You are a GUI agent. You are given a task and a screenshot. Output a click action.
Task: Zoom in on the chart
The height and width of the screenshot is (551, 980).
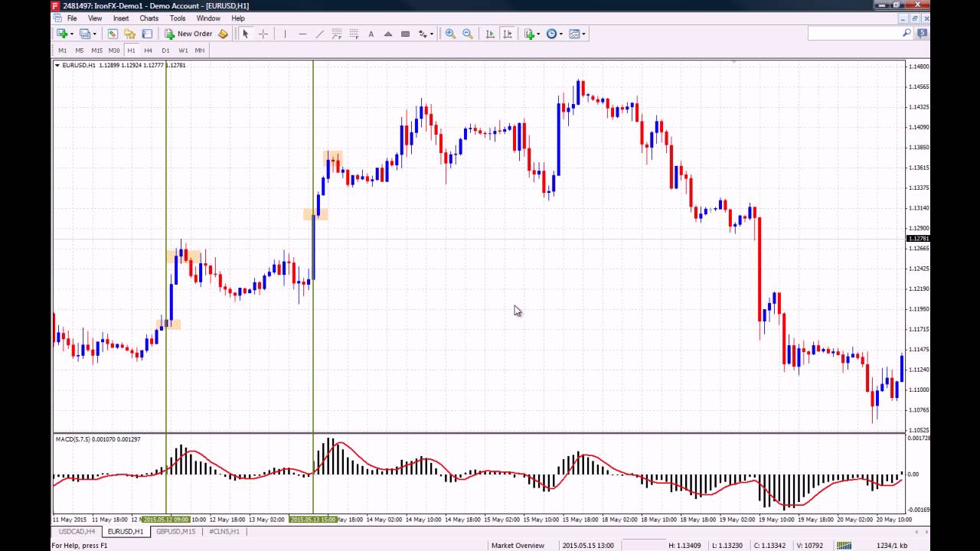450,34
